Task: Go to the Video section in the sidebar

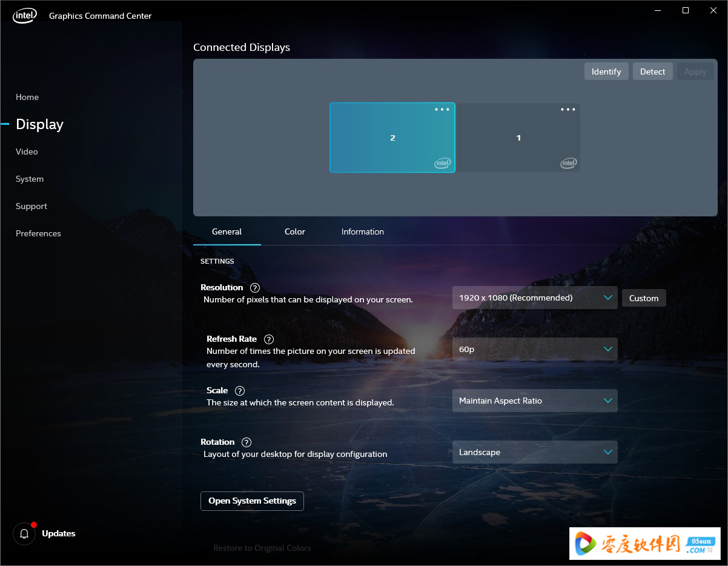Action: 27,151
